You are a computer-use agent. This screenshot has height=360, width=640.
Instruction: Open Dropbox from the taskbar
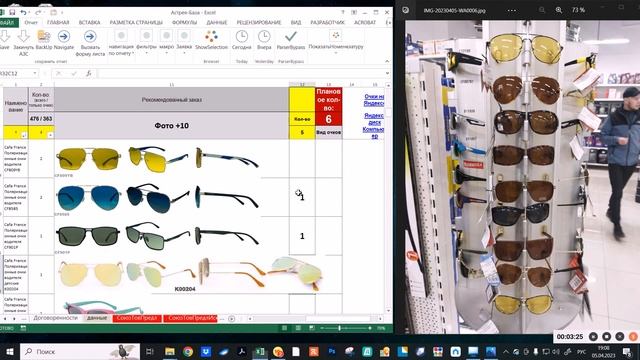tap(206, 351)
